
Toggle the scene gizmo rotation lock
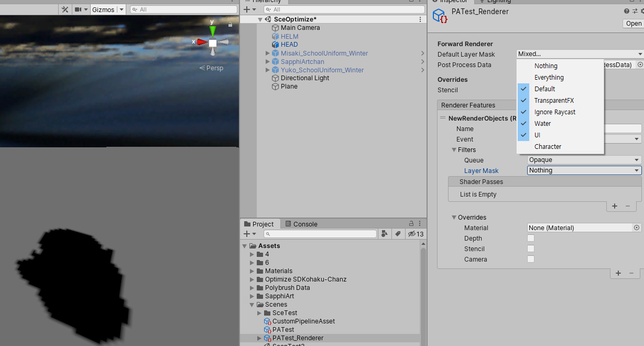click(230, 25)
